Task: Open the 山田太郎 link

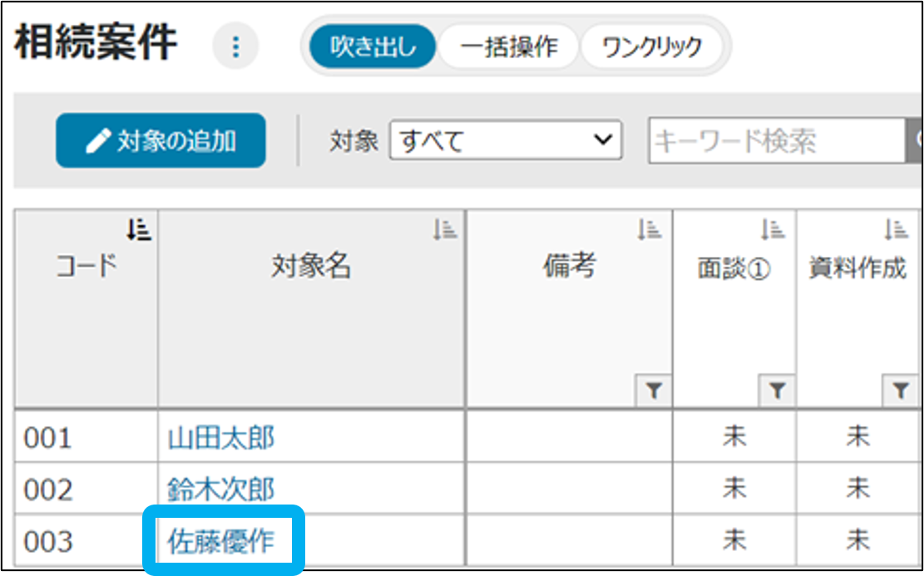Action: click(220, 438)
